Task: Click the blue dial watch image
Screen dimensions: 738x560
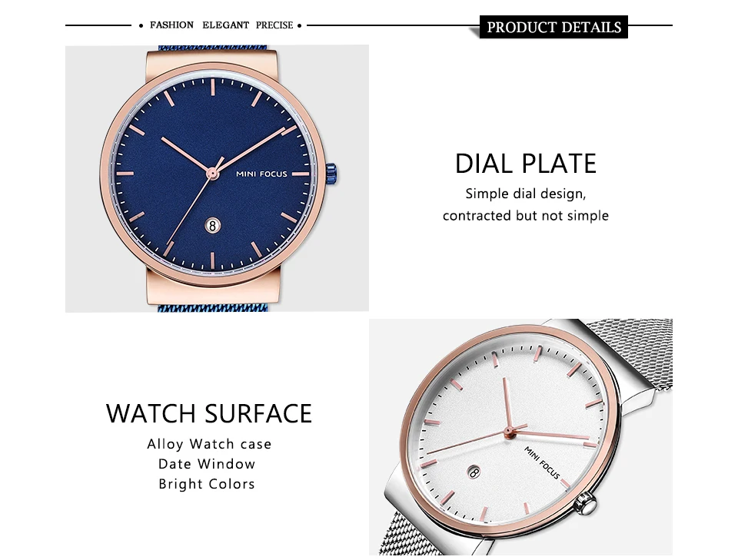Action: (x=217, y=179)
